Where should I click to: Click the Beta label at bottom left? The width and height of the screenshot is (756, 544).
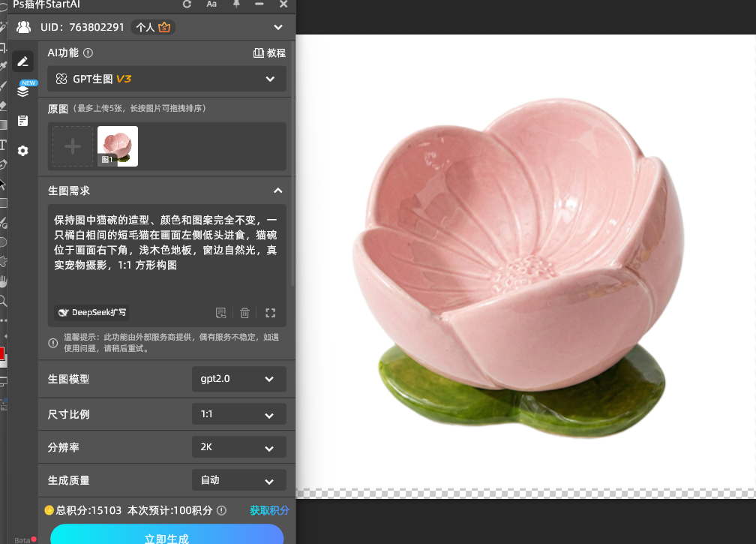coord(22,540)
